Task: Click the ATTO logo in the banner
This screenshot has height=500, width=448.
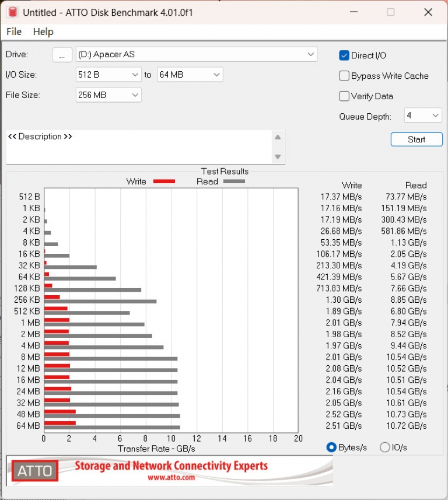Action: click(35, 471)
